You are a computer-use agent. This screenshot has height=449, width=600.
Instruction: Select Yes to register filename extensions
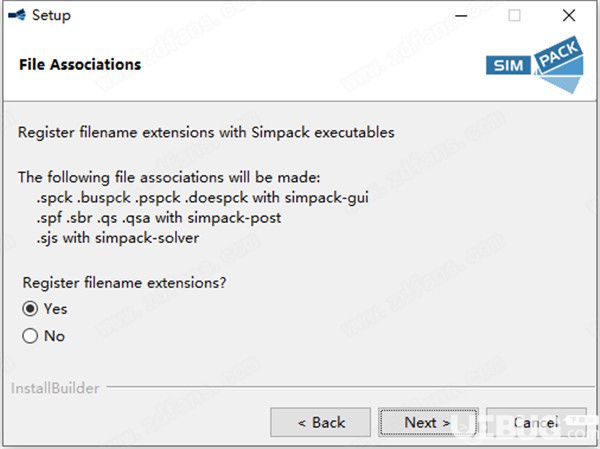click(30, 309)
